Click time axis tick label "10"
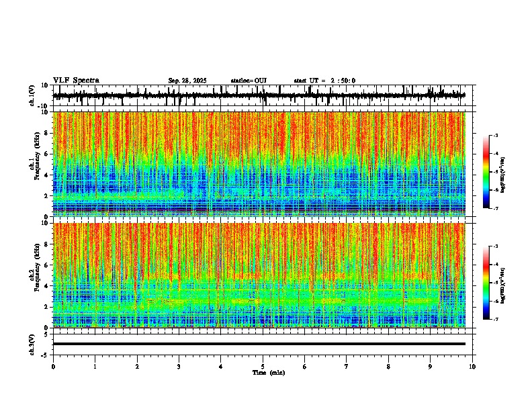 (x=472, y=367)
